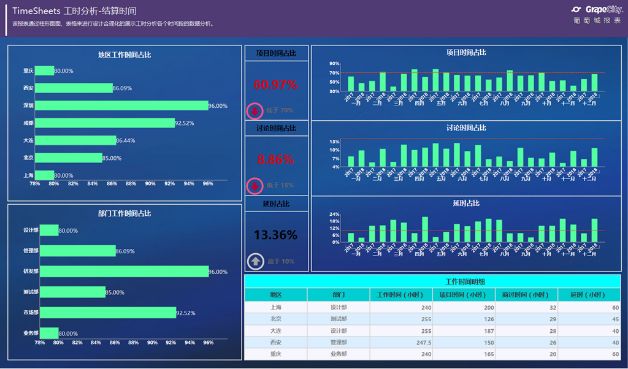Click the 西安 bar in the region chart
This screenshot has height=369, width=628.
74,88
